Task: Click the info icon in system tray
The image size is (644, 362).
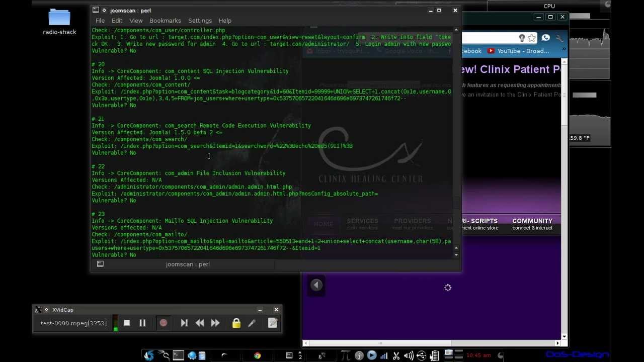Action: pos(359,355)
